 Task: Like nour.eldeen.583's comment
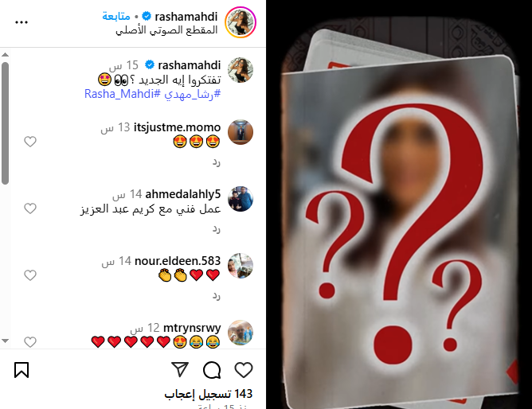[30, 275]
